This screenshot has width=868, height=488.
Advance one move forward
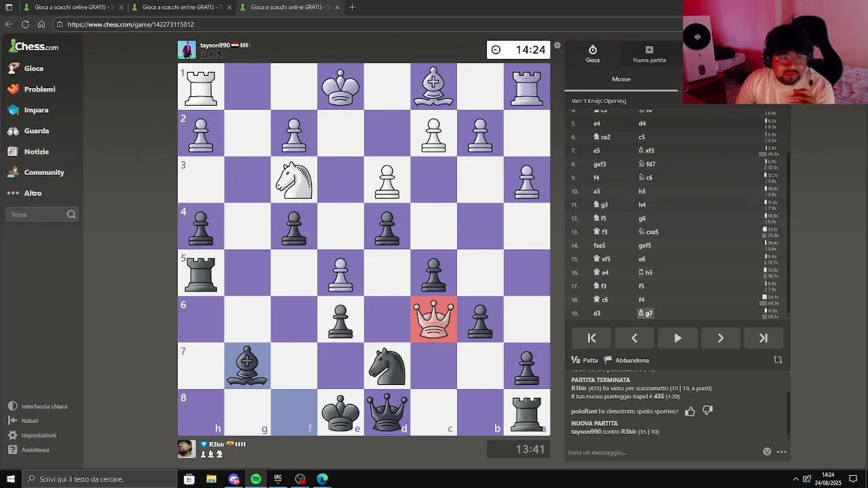click(x=720, y=338)
